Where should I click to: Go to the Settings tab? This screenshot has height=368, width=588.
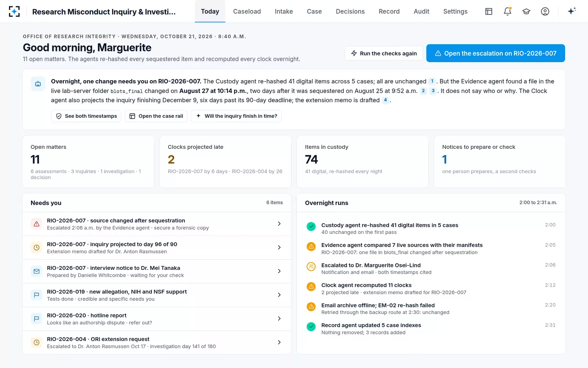455,11
